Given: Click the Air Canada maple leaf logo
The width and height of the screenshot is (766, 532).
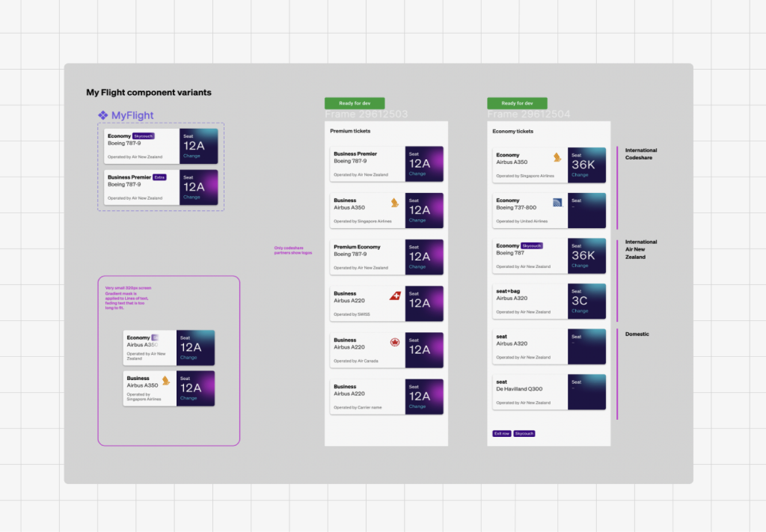Looking at the screenshot, I should [395, 343].
